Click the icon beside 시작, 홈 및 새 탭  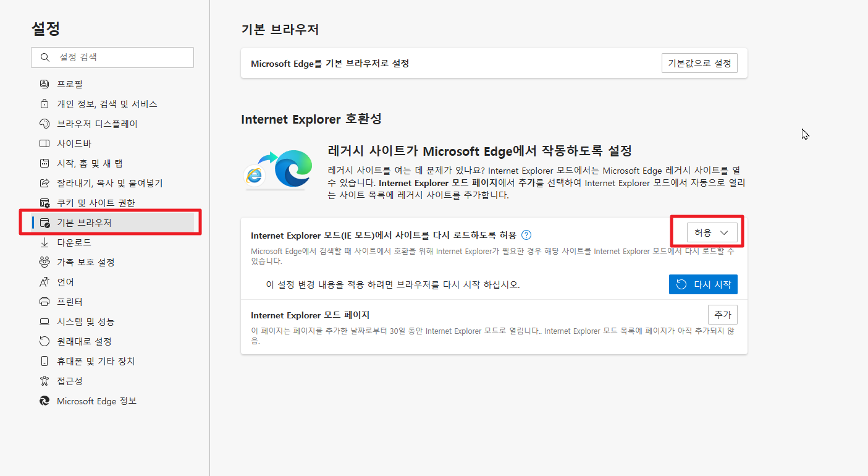click(x=44, y=163)
